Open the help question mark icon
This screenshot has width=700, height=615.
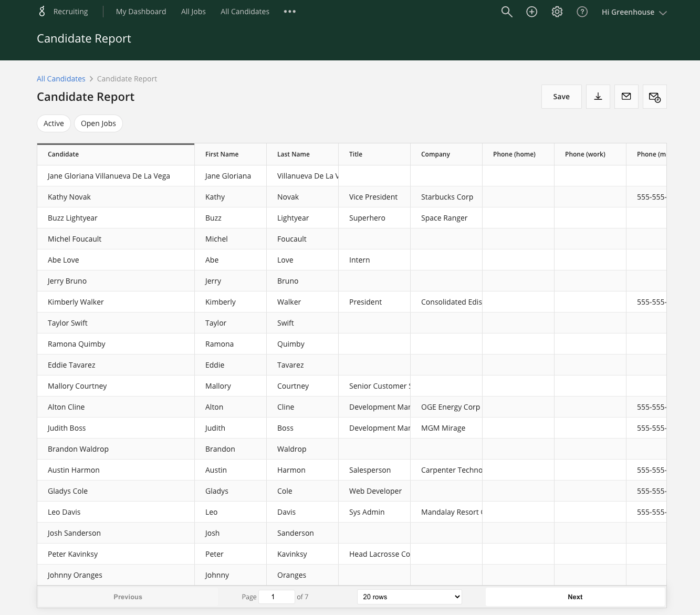pos(582,12)
